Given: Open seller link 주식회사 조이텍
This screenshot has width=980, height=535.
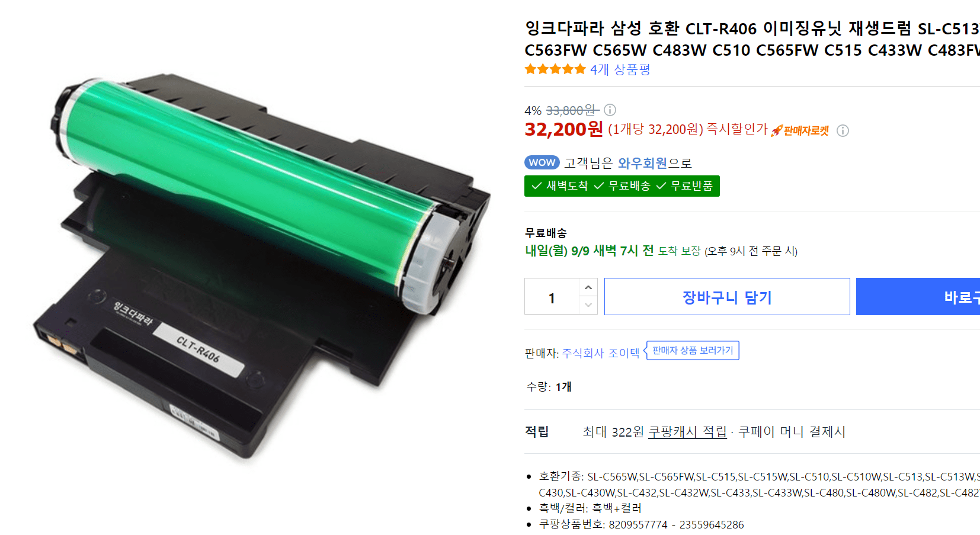Looking at the screenshot, I should pyautogui.click(x=600, y=353).
